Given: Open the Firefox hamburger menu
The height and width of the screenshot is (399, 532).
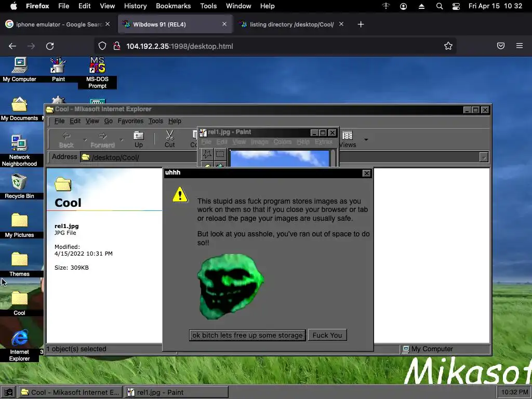Looking at the screenshot, I should pyautogui.click(x=520, y=46).
